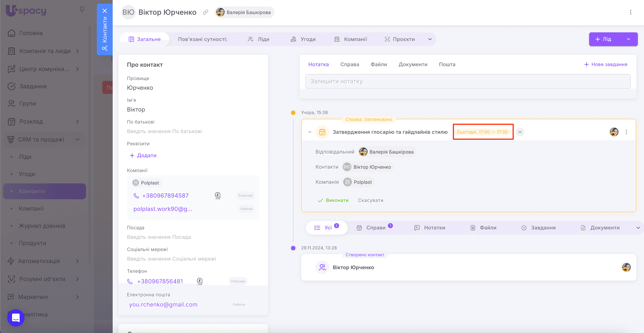Expand the Розклад submenu

78,121
